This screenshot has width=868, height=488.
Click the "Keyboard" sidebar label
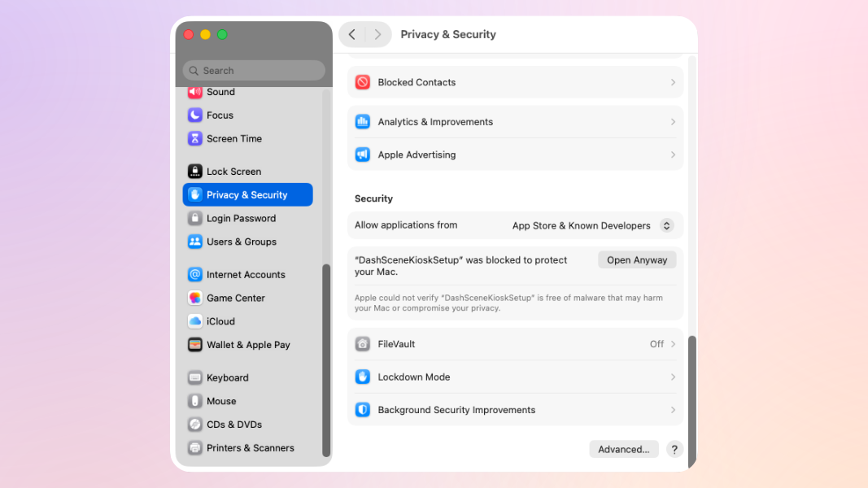(228, 378)
